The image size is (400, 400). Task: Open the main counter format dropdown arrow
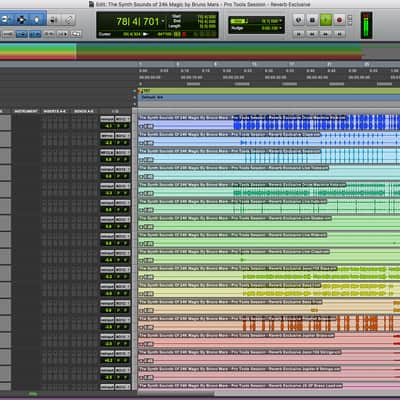tap(163, 21)
